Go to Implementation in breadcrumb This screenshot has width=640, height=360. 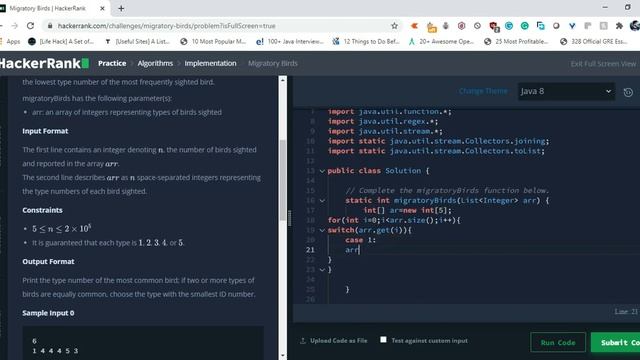[x=210, y=63]
